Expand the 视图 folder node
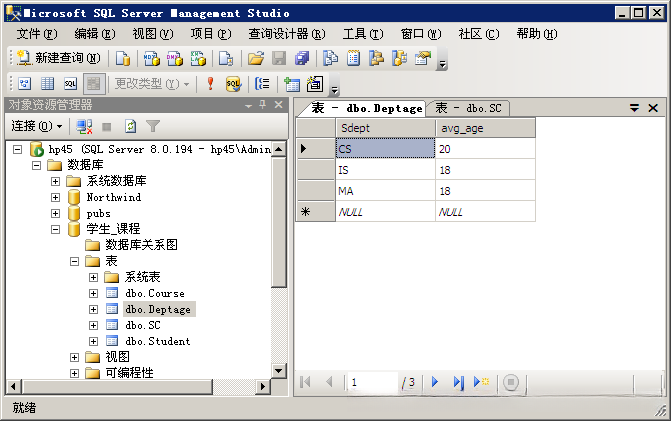Screen dimensions: 671x421 (x=74, y=358)
